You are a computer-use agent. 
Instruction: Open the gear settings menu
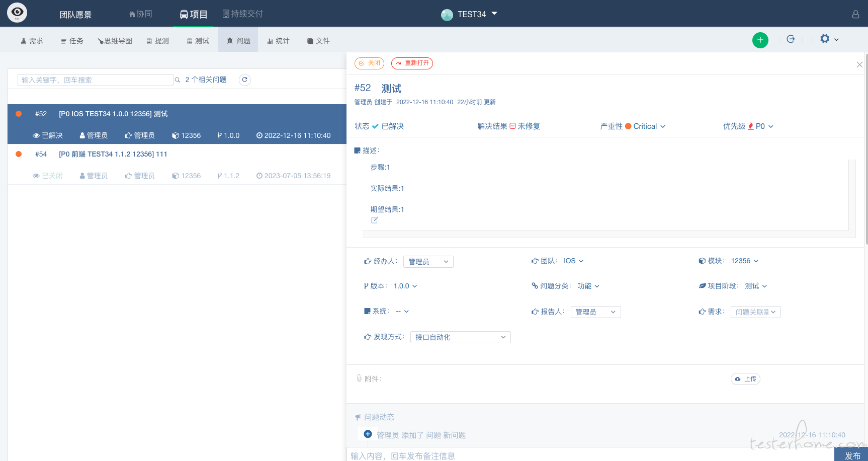[829, 39]
